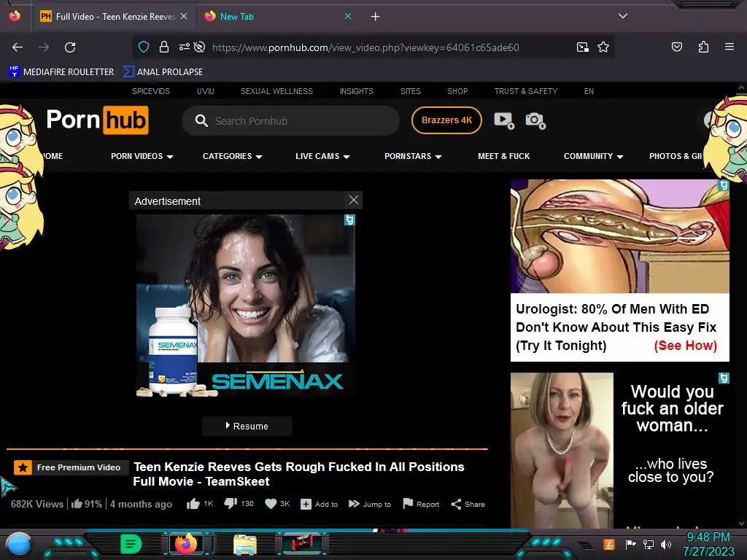The height and width of the screenshot is (560, 747).
Task: Close the Advertisement overlay
Action: [x=354, y=200]
